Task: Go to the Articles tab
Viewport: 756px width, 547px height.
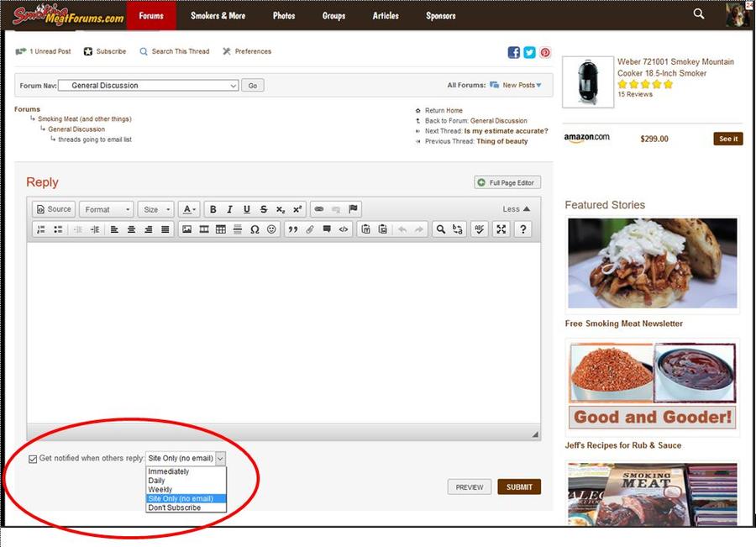Action: pyautogui.click(x=386, y=15)
